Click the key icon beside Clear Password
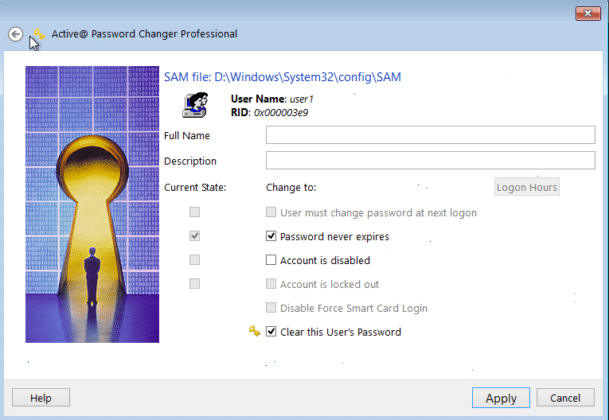The image size is (609, 420). pyautogui.click(x=254, y=331)
